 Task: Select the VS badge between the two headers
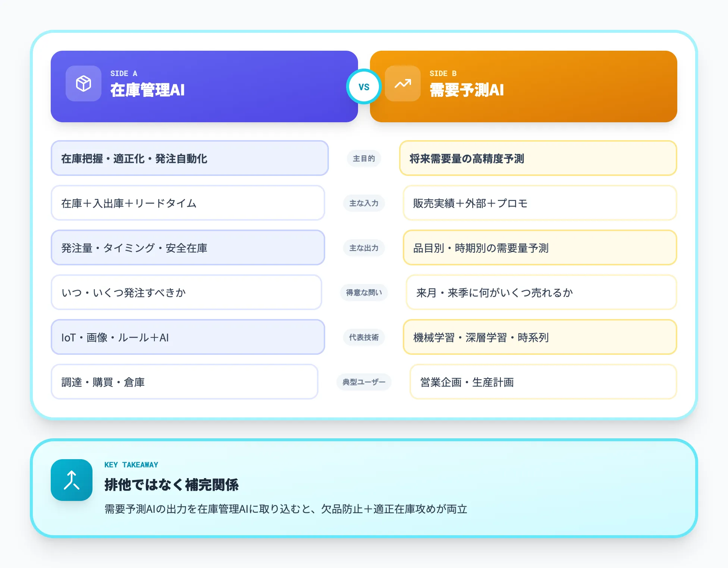[364, 86]
